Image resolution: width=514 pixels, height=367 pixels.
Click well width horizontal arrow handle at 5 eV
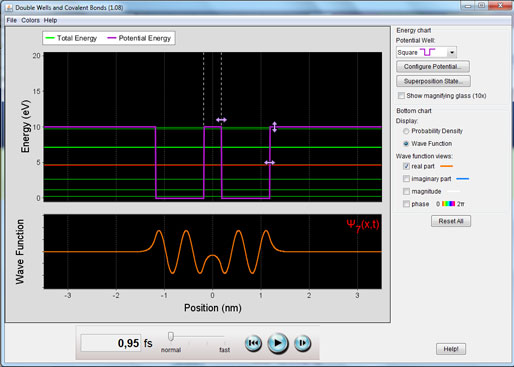269,163
